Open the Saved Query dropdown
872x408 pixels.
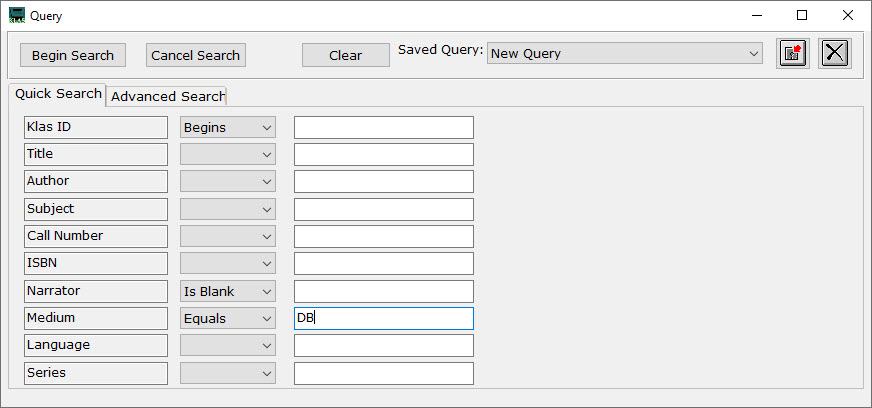(x=625, y=54)
